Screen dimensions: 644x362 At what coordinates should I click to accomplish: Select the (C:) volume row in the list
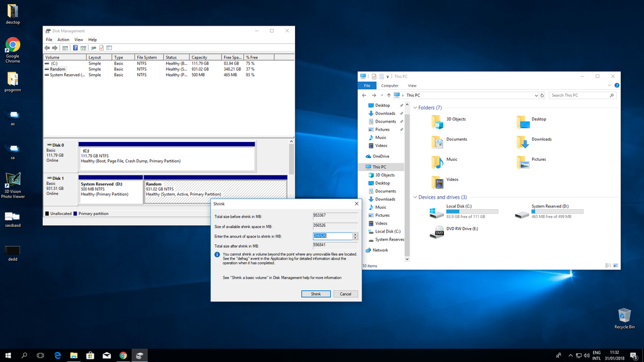point(169,63)
